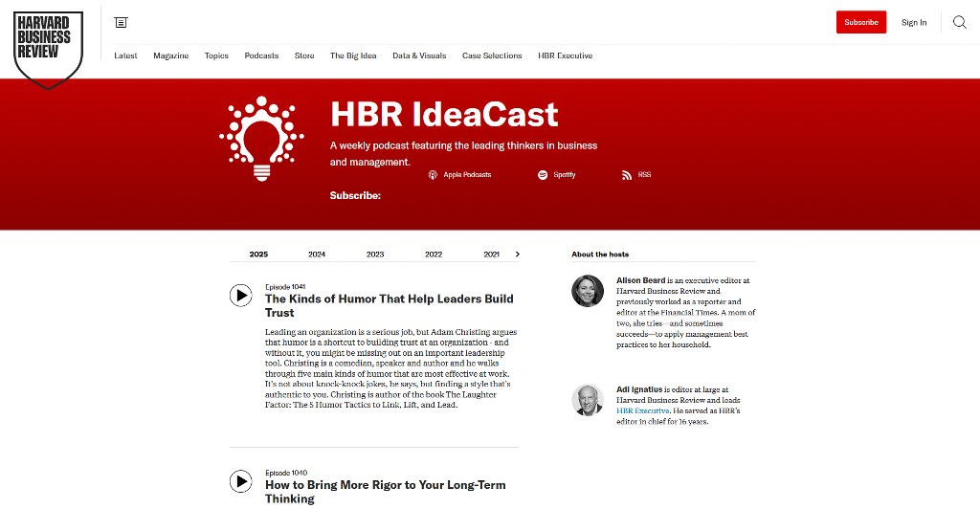This screenshot has width=980, height=509.
Task: Select the 2024 year tab
Action: (317, 254)
